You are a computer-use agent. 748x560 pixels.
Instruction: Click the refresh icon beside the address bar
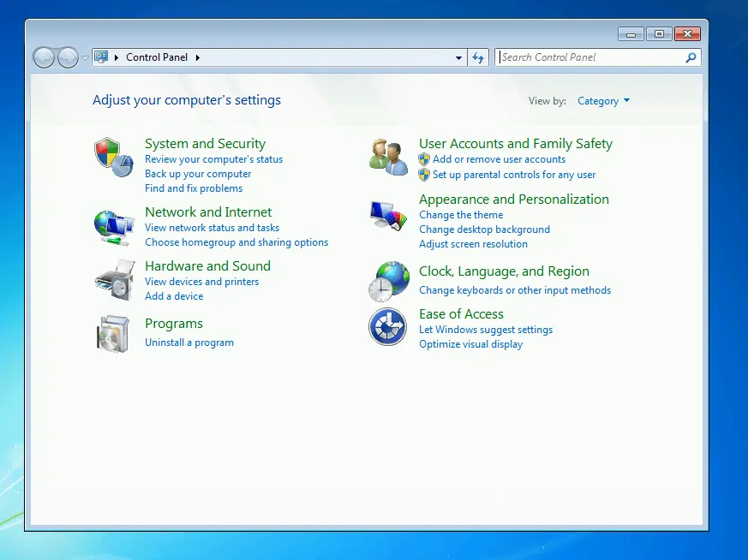pyautogui.click(x=478, y=57)
